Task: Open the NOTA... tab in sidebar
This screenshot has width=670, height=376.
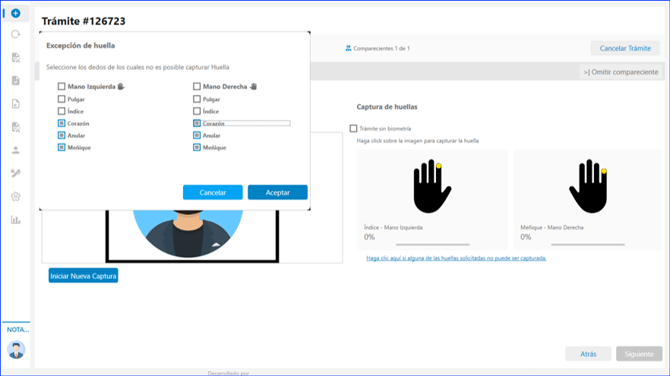Action: (x=18, y=329)
